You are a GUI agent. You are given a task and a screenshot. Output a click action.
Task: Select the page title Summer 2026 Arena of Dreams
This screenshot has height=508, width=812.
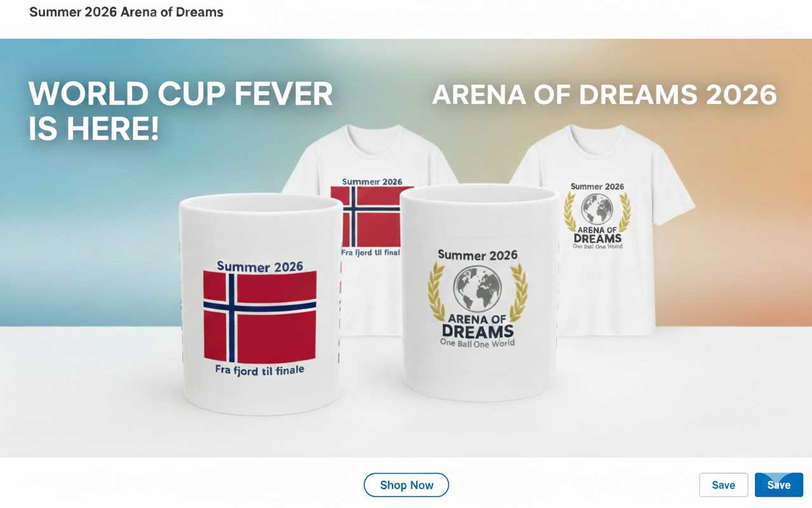click(x=126, y=12)
